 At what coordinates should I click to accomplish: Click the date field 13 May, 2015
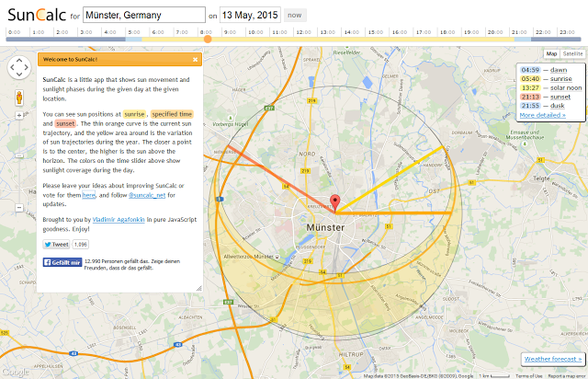[x=250, y=15]
